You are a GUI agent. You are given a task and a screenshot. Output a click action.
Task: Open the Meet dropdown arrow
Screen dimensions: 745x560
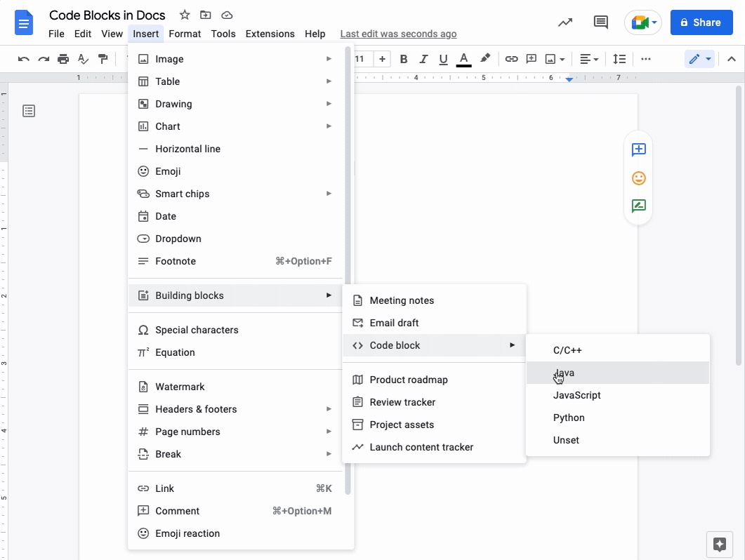coord(656,22)
